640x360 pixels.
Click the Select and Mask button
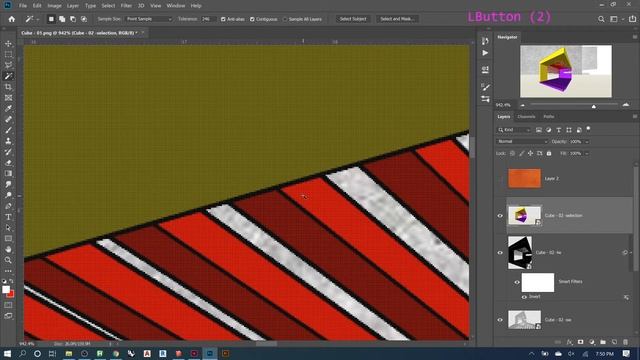coord(397,19)
